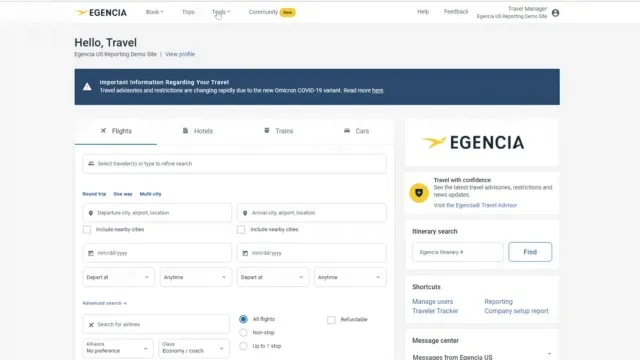Switch to the Hotels tab

(198, 131)
